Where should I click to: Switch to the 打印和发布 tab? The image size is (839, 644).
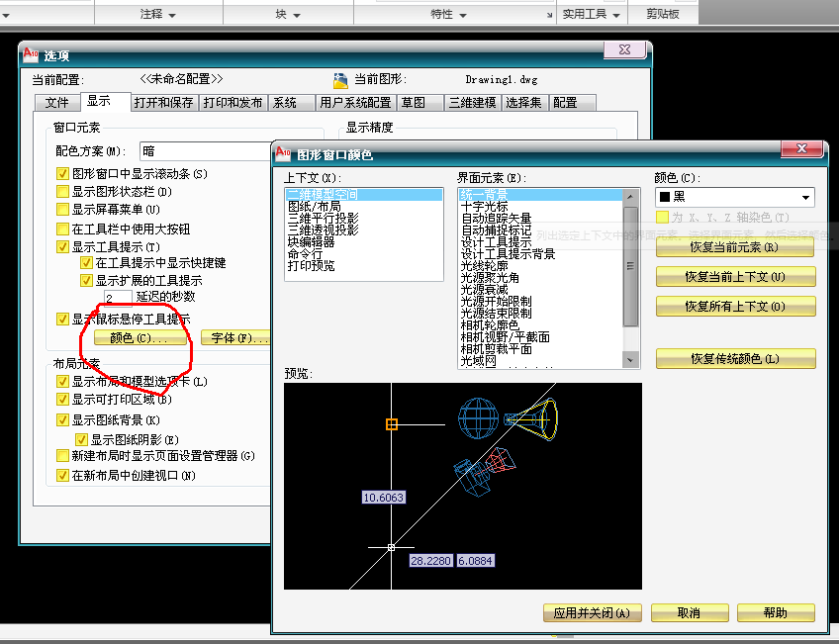[233, 102]
